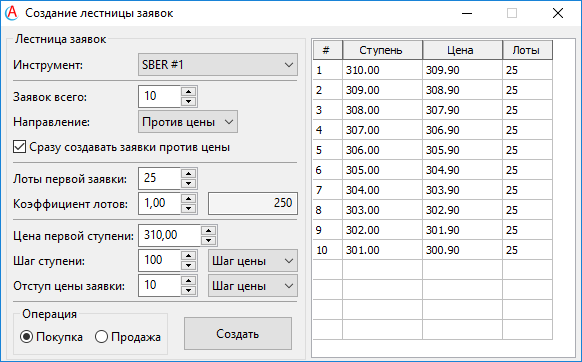
Task: Select price cell 302.90
Action: [x=462, y=210]
